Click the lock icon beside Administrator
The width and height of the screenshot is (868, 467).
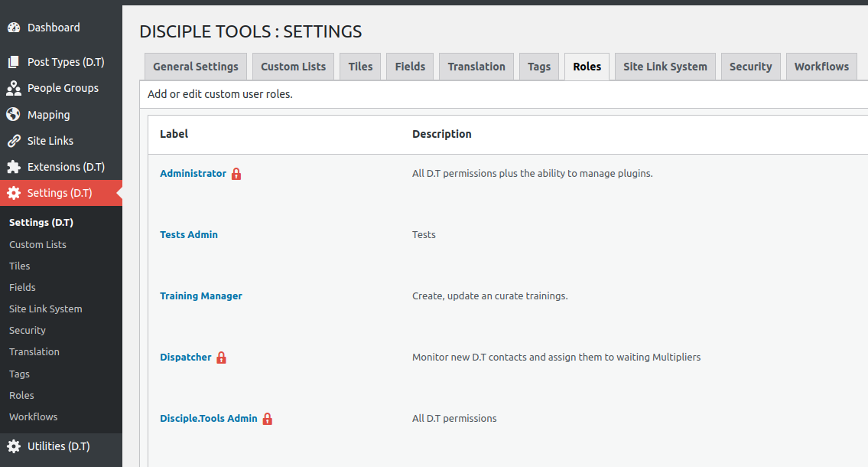(x=236, y=174)
